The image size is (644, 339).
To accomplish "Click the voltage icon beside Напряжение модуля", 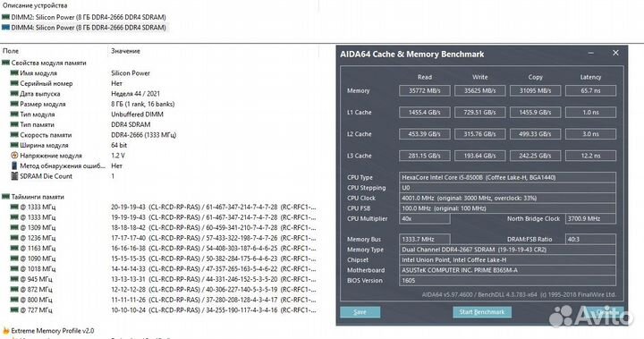I will (14, 156).
